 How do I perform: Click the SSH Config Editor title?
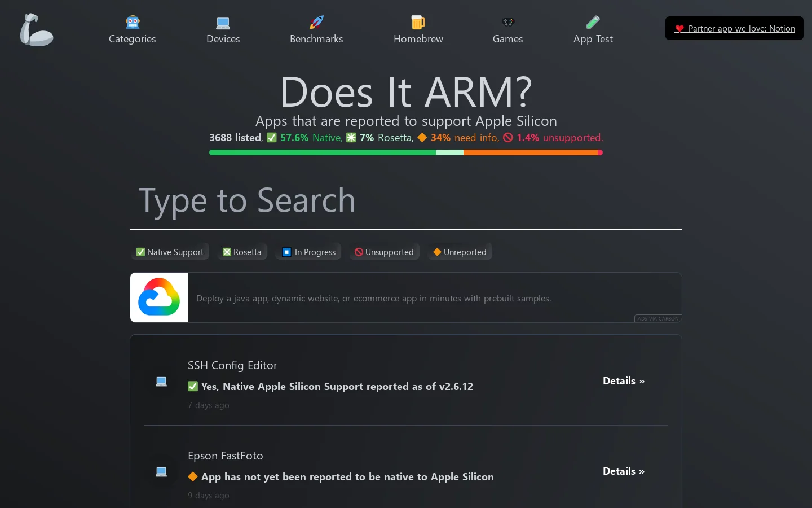pos(232,365)
